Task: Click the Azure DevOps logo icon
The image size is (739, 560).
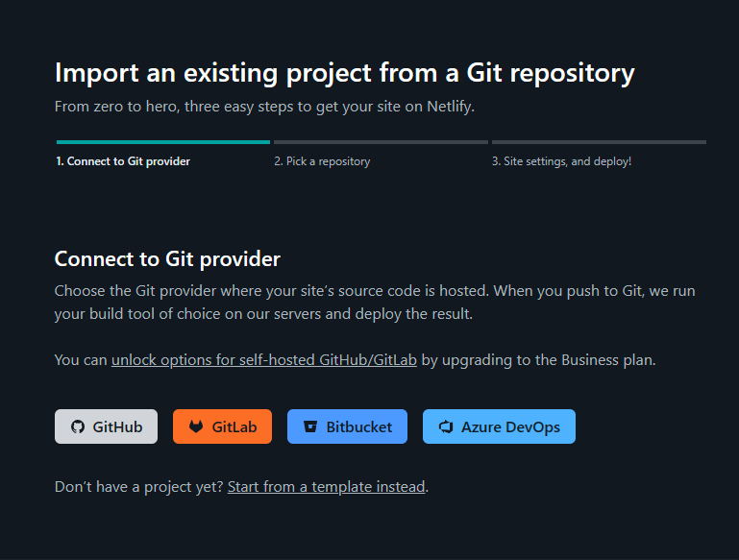Action: point(446,426)
